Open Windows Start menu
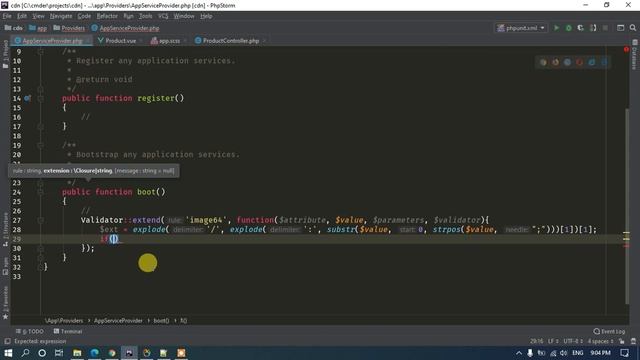The height and width of the screenshot is (360, 640). 8,353
